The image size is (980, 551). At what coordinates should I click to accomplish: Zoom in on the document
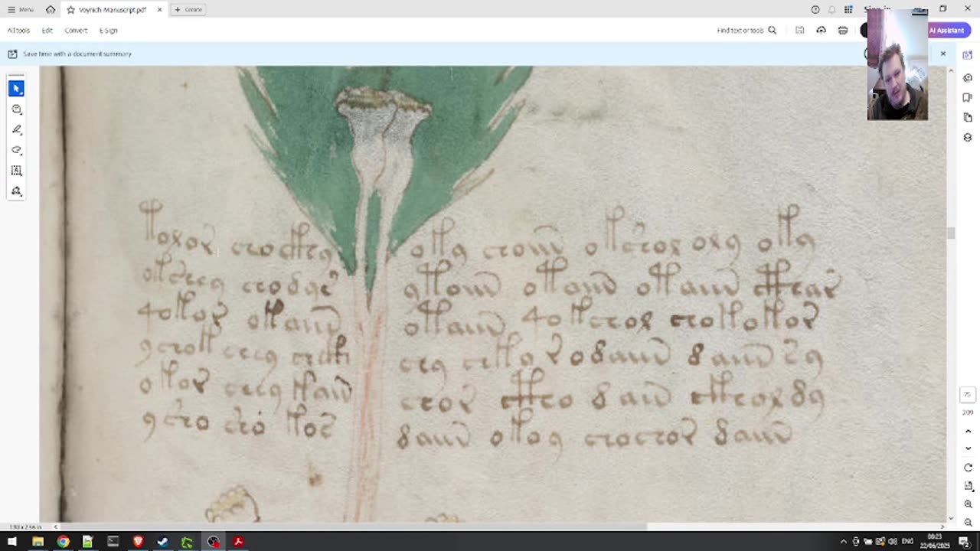coord(968,504)
